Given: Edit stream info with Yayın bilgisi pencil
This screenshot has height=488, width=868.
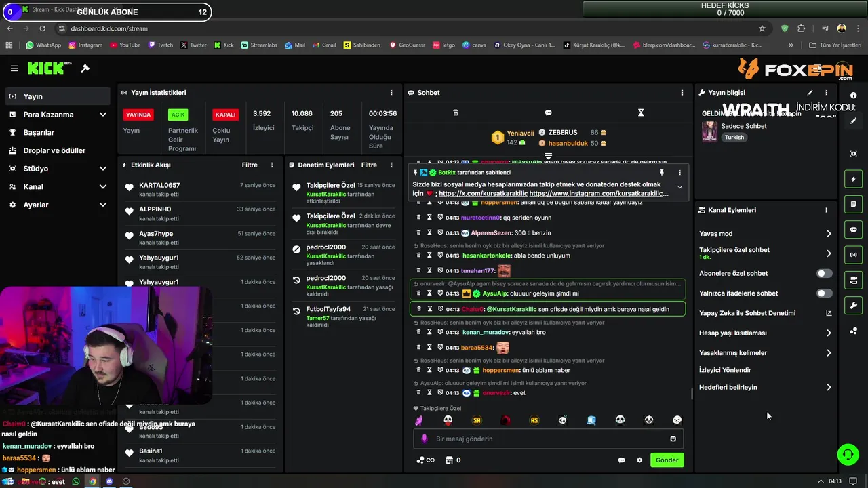Looking at the screenshot, I should (810, 92).
